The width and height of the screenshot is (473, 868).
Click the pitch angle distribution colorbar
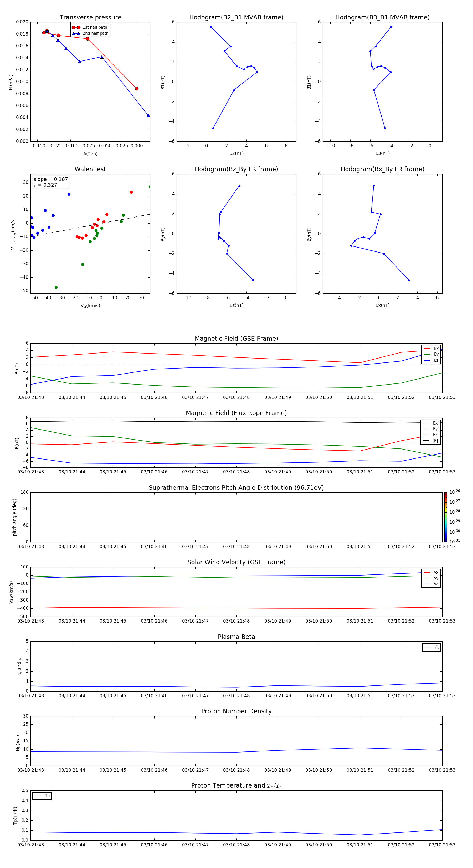(x=446, y=517)
